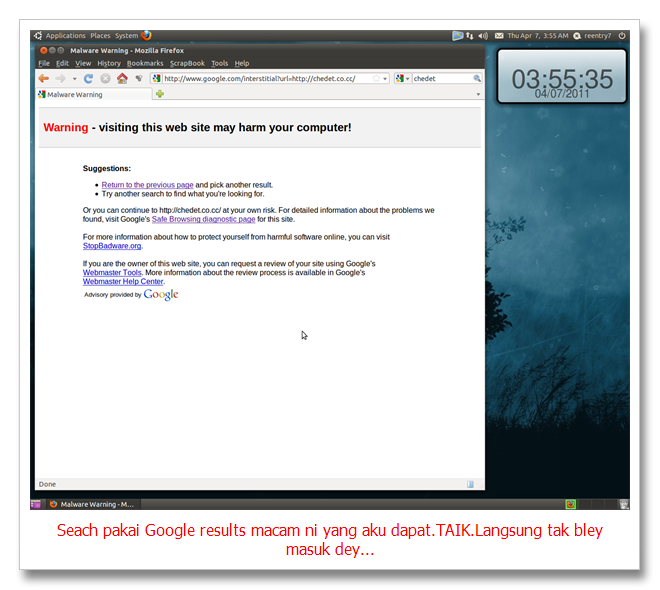Viewport: 660px width, 590px height.
Task: Close the Firefox window with red button
Action: pos(43,50)
